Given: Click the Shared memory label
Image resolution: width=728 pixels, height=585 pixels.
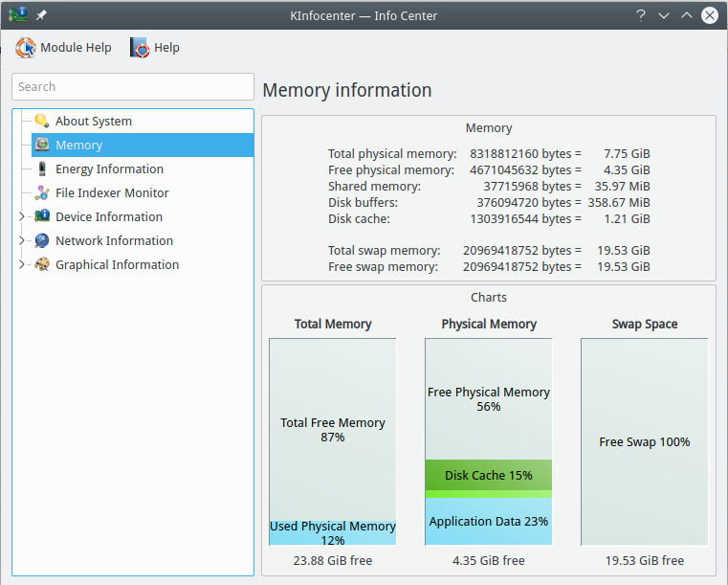Looking at the screenshot, I should tap(374, 187).
